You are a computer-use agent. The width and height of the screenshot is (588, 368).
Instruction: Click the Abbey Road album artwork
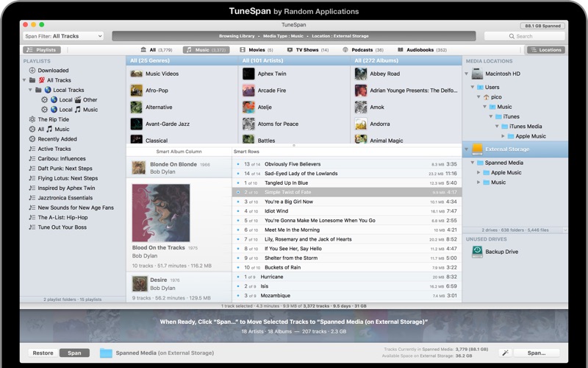click(361, 74)
